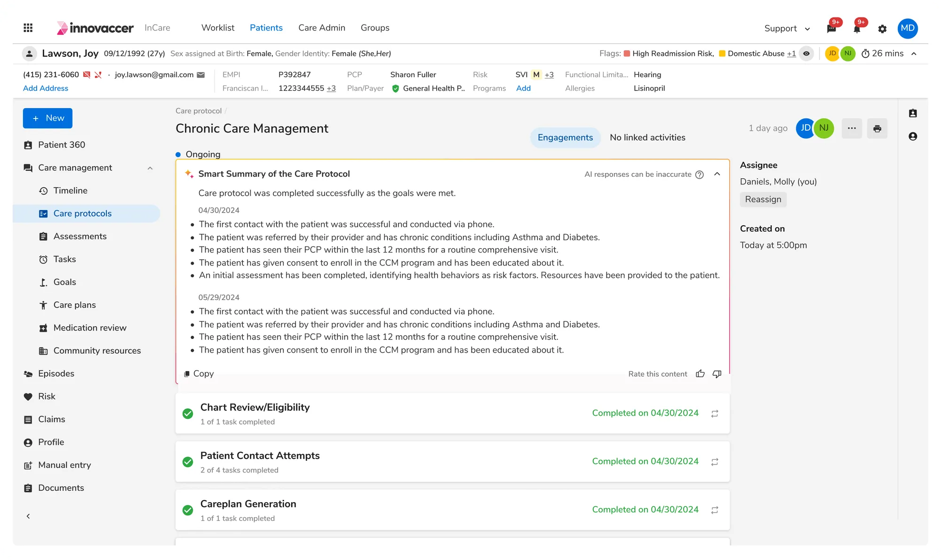Open Assessments in the sidebar
This screenshot has height=560, width=941.
pos(80,236)
